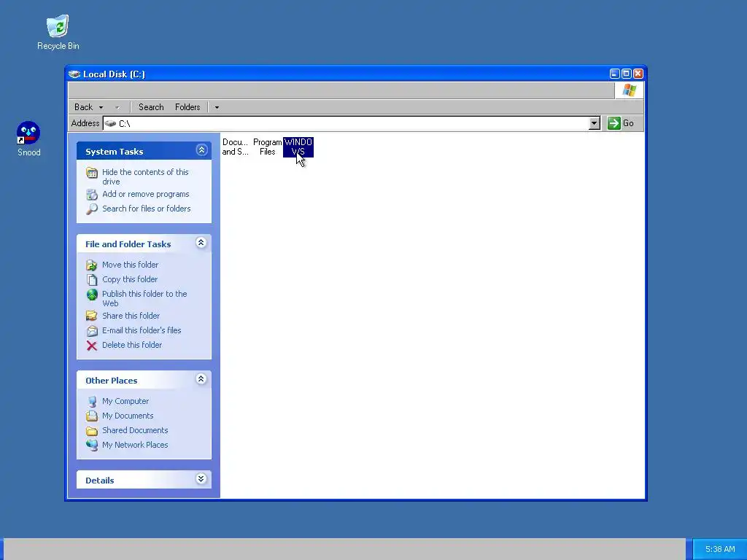Collapse the File and Folder Tasks panel
Screen dimensions: 747x560
coord(201,243)
